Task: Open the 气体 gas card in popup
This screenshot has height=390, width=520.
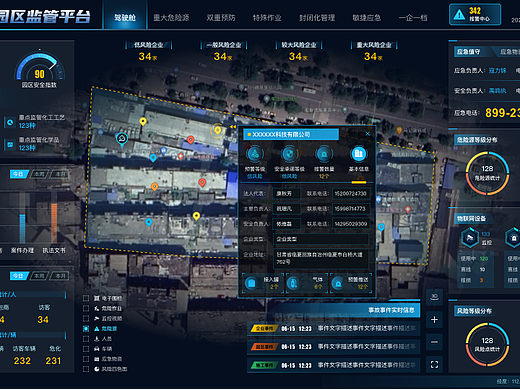Action: (307, 283)
